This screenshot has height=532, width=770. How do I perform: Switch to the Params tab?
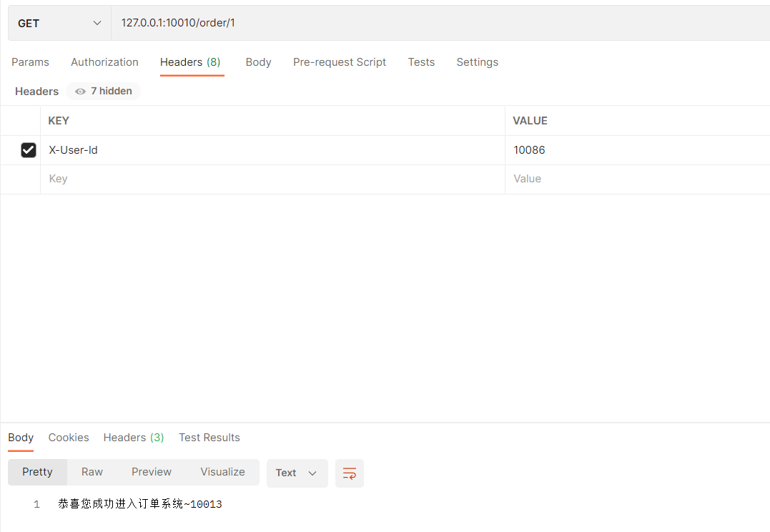[31, 62]
